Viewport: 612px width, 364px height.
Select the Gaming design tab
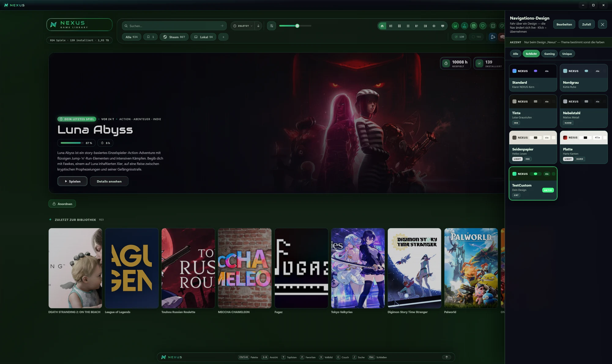(x=549, y=54)
